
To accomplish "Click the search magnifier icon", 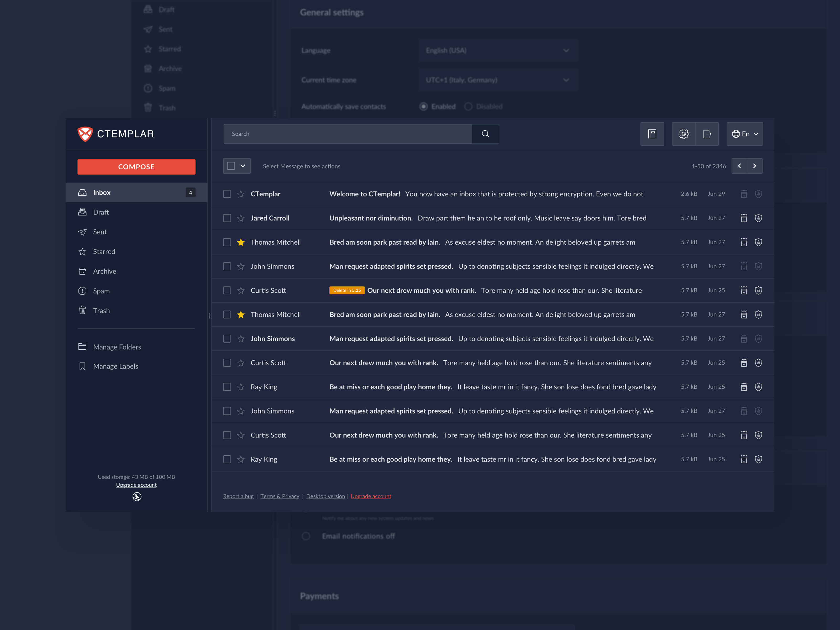I will pyautogui.click(x=485, y=134).
